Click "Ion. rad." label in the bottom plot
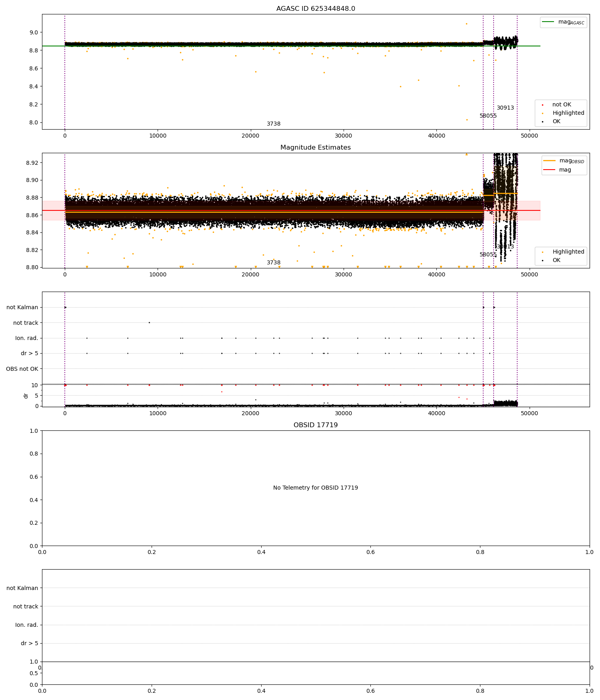The width and height of the screenshot is (600, 700). tap(27, 625)
